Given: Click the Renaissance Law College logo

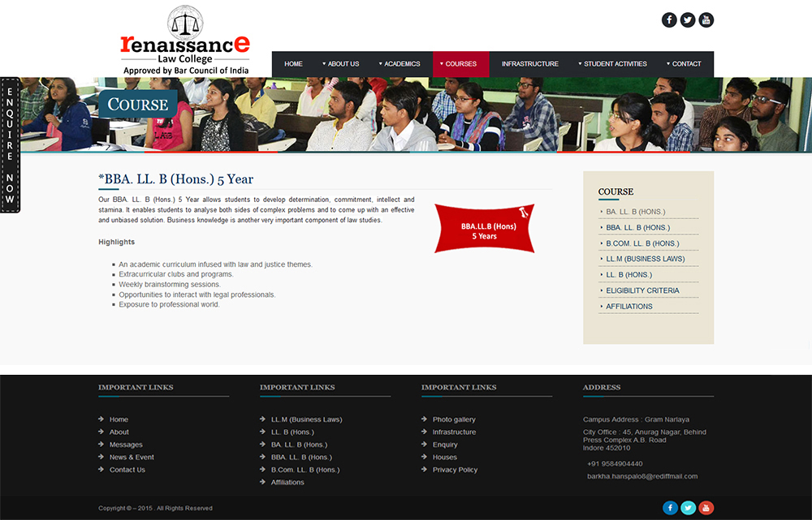Looking at the screenshot, I should click(x=186, y=41).
